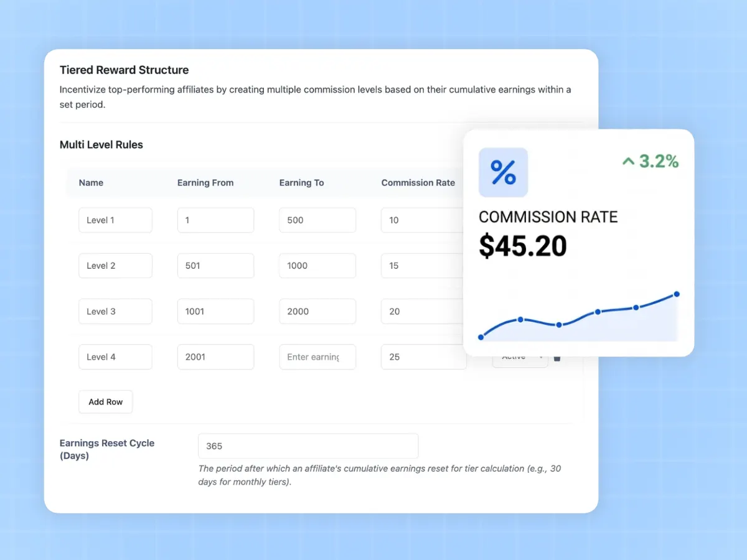Viewport: 747px width, 560px height.
Task: Click the Earning To field containing 1000
Action: click(x=317, y=266)
